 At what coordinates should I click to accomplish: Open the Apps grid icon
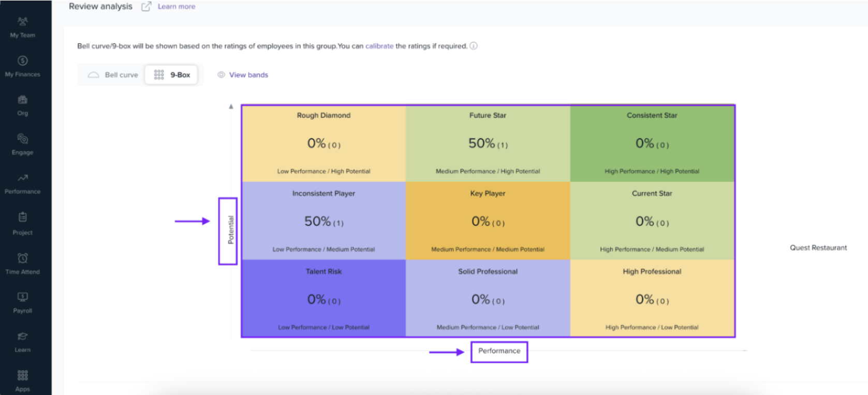click(x=22, y=375)
